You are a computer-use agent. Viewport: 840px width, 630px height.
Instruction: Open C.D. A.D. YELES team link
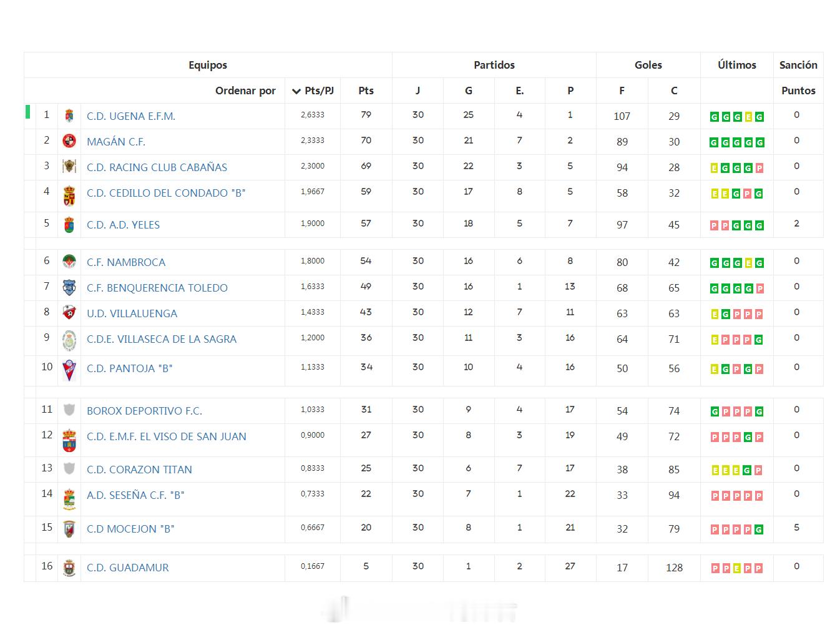[123, 225]
